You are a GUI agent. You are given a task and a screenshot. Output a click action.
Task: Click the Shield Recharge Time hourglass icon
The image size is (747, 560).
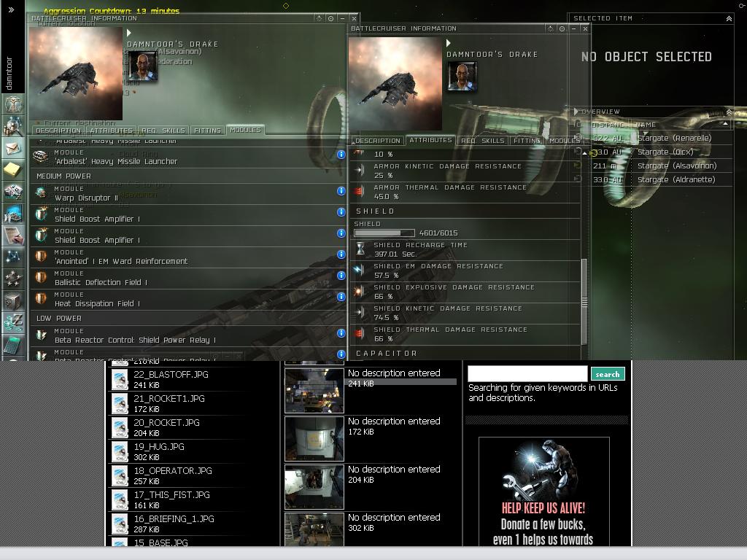click(360, 249)
